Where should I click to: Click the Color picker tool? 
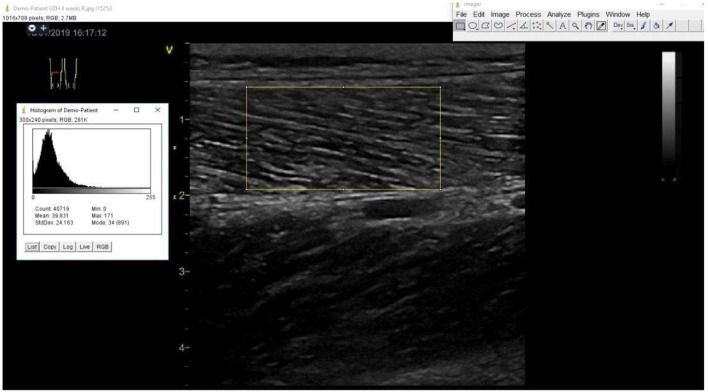[601, 26]
